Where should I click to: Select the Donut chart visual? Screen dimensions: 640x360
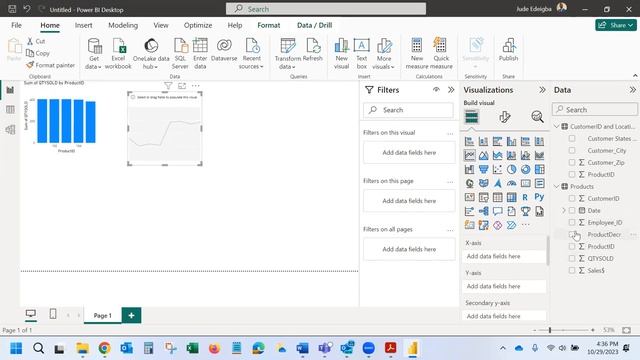525,169
